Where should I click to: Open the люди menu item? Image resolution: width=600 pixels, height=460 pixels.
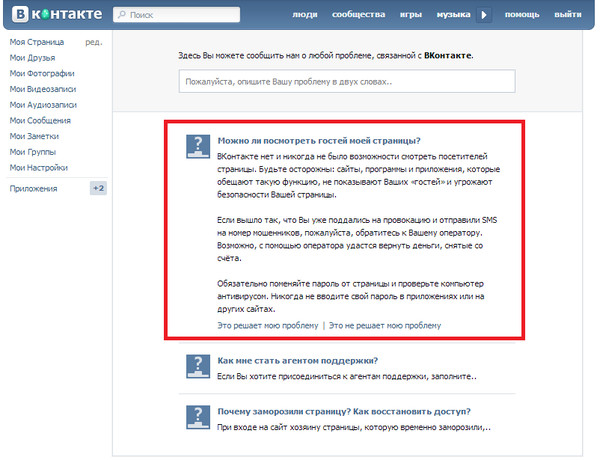[x=305, y=15]
